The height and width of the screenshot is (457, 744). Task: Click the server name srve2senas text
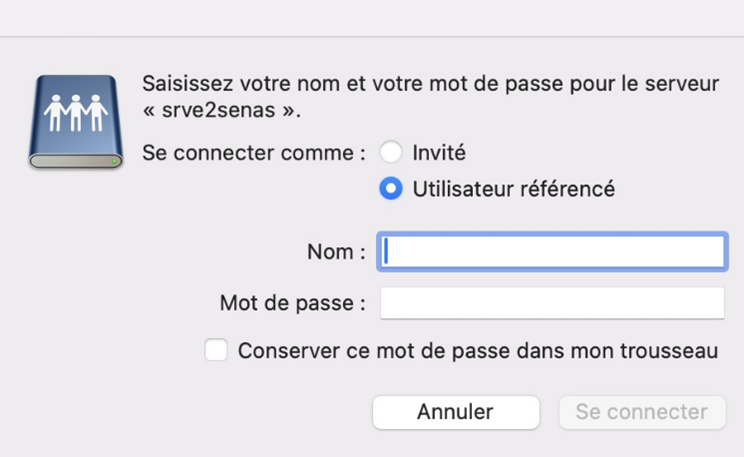click(218, 110)
